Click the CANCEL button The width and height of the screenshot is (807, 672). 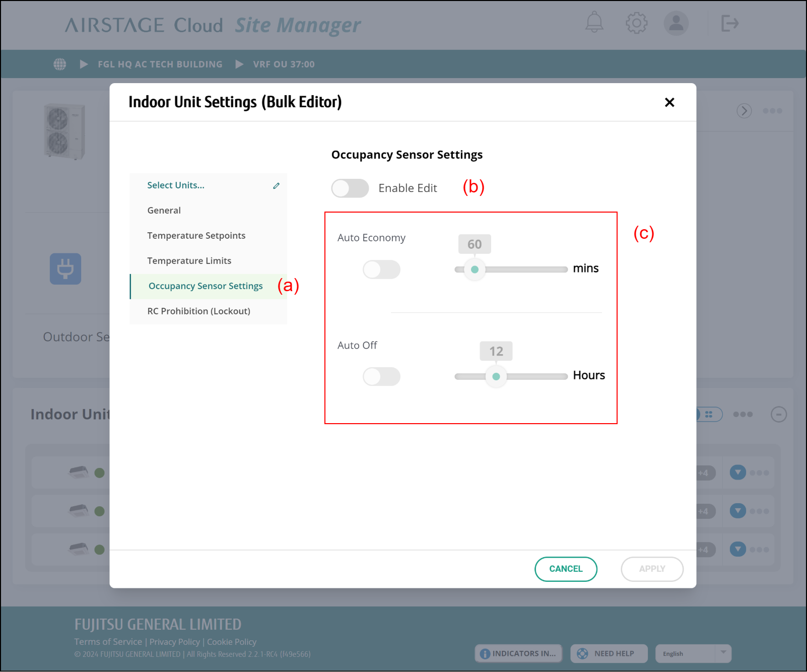point(566,569)
